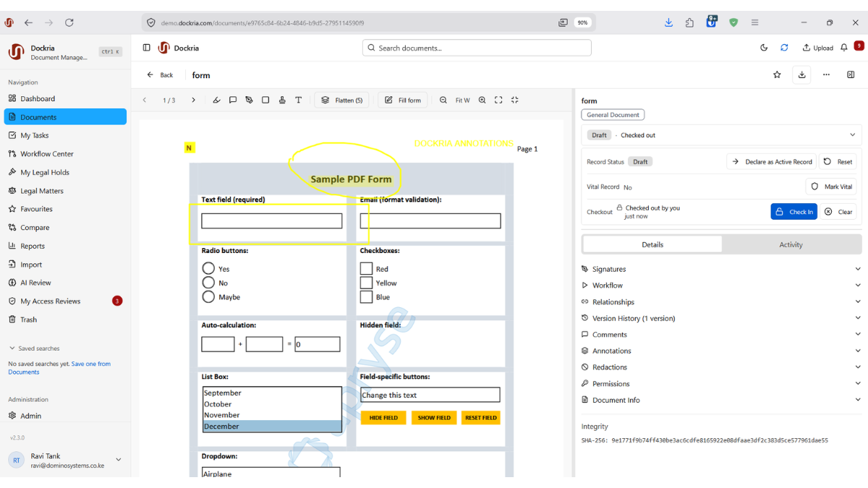Switch to the Details tab
Screen dimensions: 868x488
(x=652, y=244)
